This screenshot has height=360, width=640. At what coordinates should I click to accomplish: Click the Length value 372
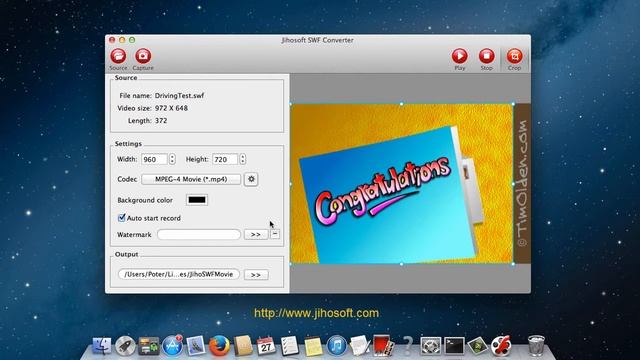[161, 120]
